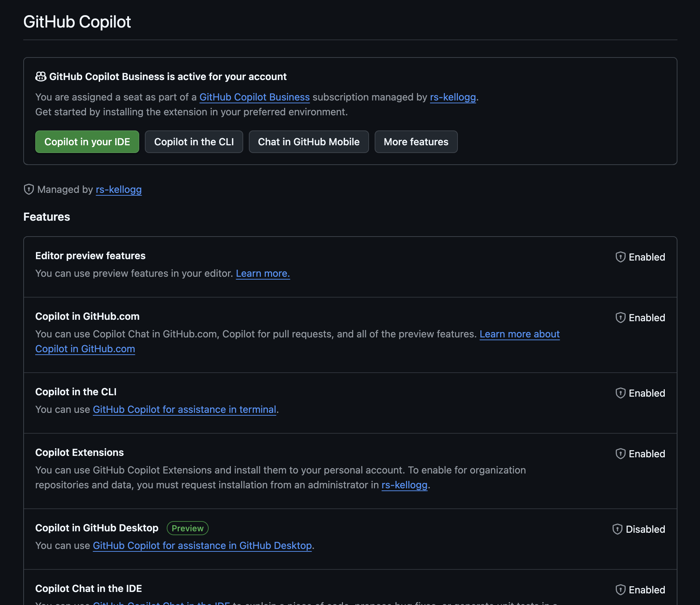
Task: Select the Chat in GitHub Mobile tab
Action: [309, 142]
